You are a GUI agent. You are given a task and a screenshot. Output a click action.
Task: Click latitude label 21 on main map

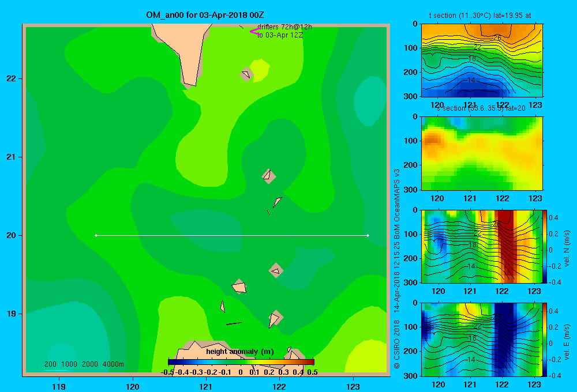pos(12,157)
